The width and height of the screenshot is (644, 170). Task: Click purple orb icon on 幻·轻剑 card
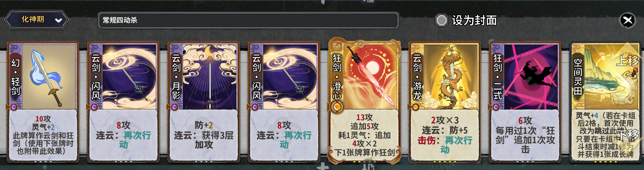(x=14, y=107)
